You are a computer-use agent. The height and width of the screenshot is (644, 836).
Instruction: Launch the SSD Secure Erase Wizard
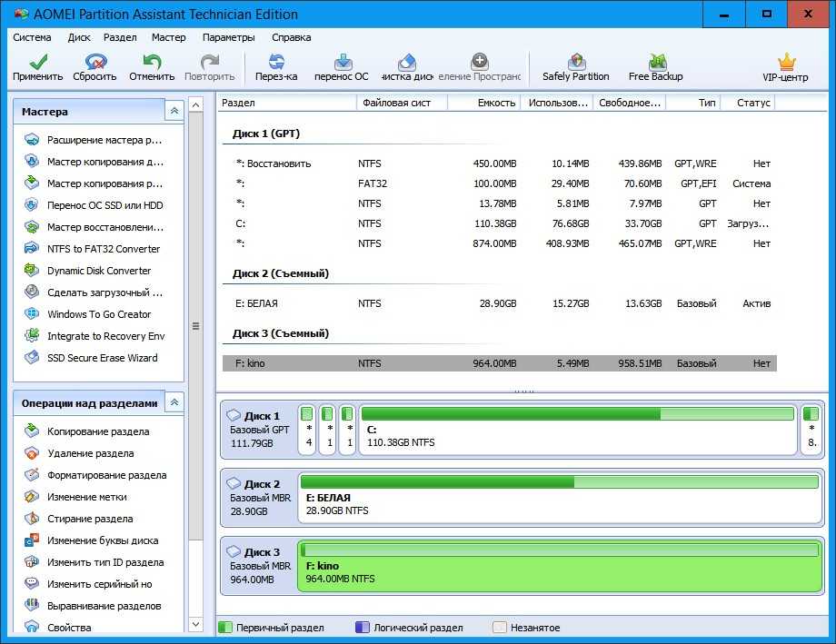102,358
